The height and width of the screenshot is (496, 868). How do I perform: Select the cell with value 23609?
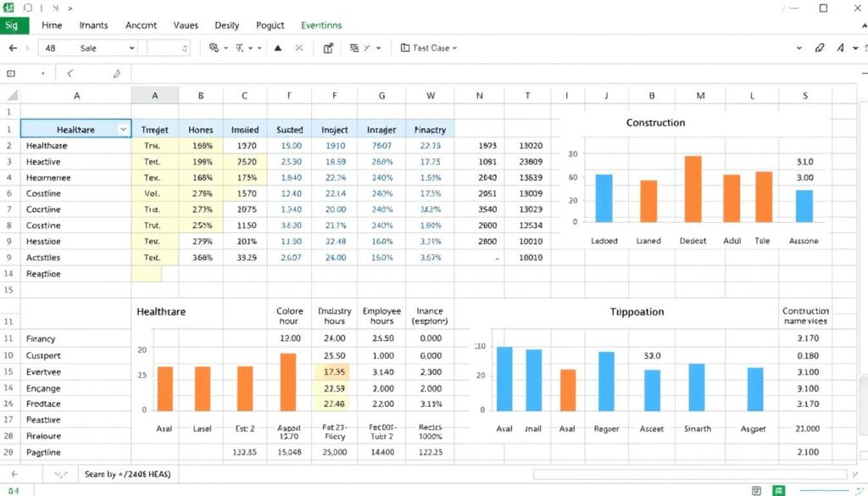click(527, 162)
